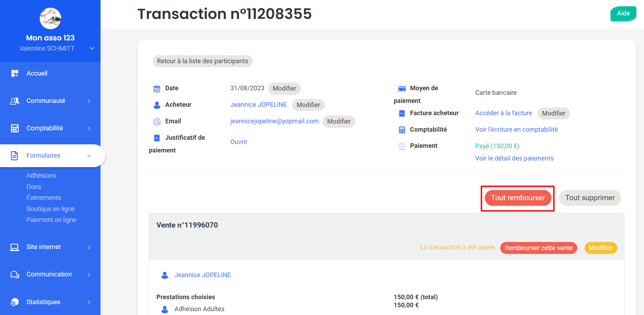The height and width of the screenshot is (315, 644).
Task: Select Boutique en ligne in sidebar
Action: point(51,209)
